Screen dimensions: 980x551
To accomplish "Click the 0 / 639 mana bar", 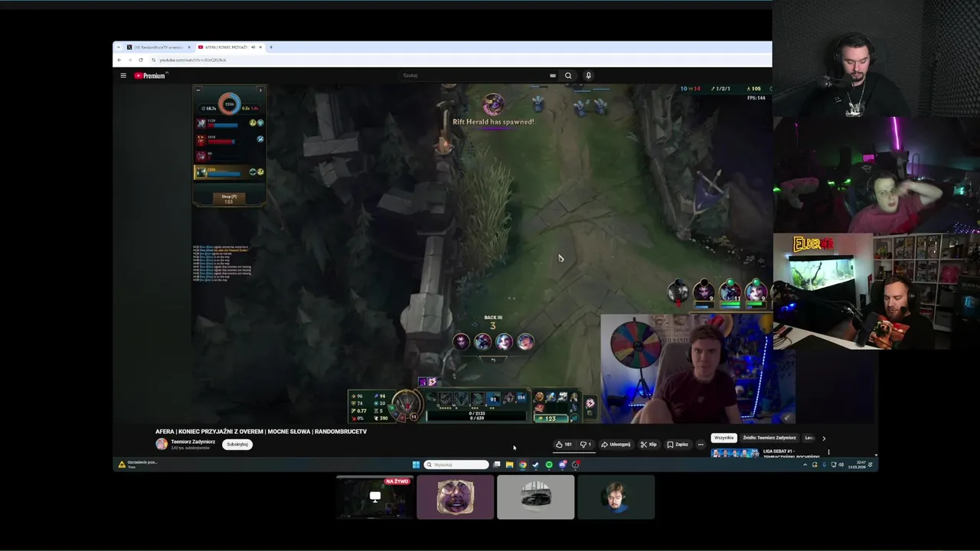I will coord(476,419).
